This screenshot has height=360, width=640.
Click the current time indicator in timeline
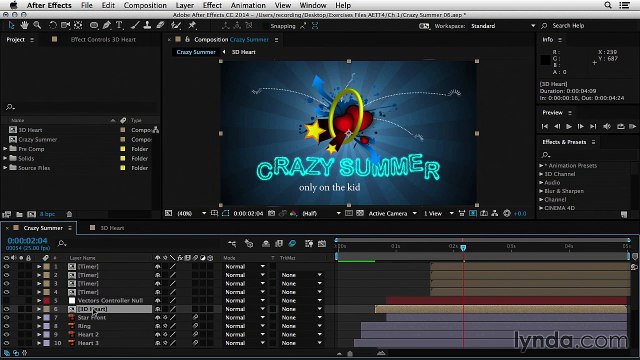pos(463,248)
